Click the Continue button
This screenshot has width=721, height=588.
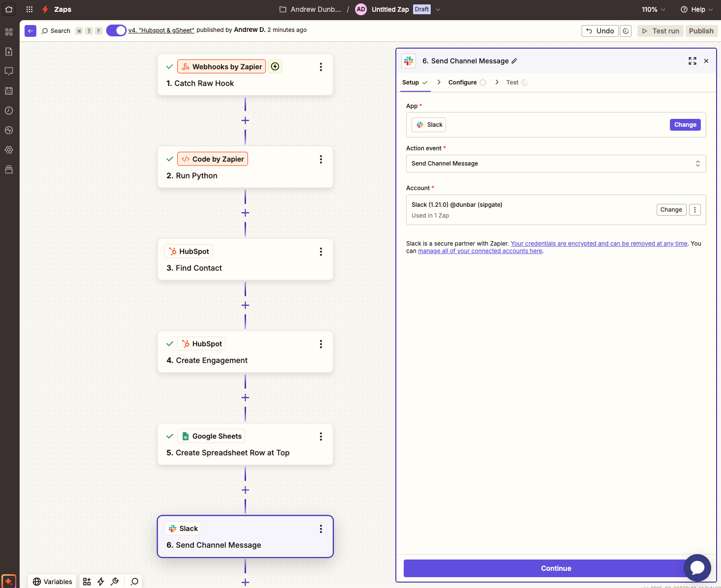pos(556,568)
